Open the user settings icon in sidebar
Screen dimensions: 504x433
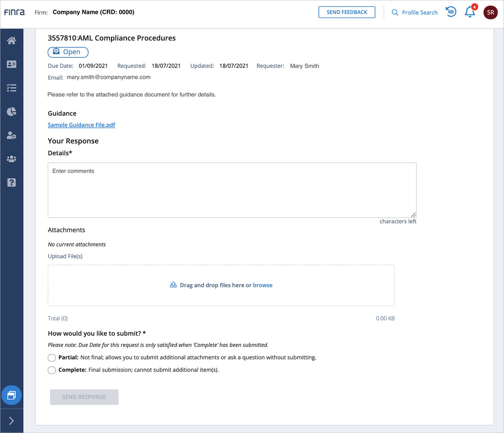pos(11,135)
